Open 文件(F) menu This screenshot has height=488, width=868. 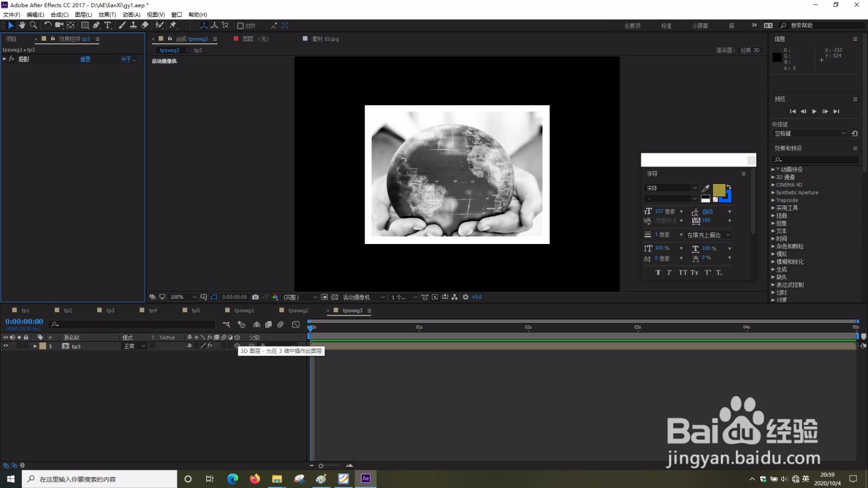(12, 15)
